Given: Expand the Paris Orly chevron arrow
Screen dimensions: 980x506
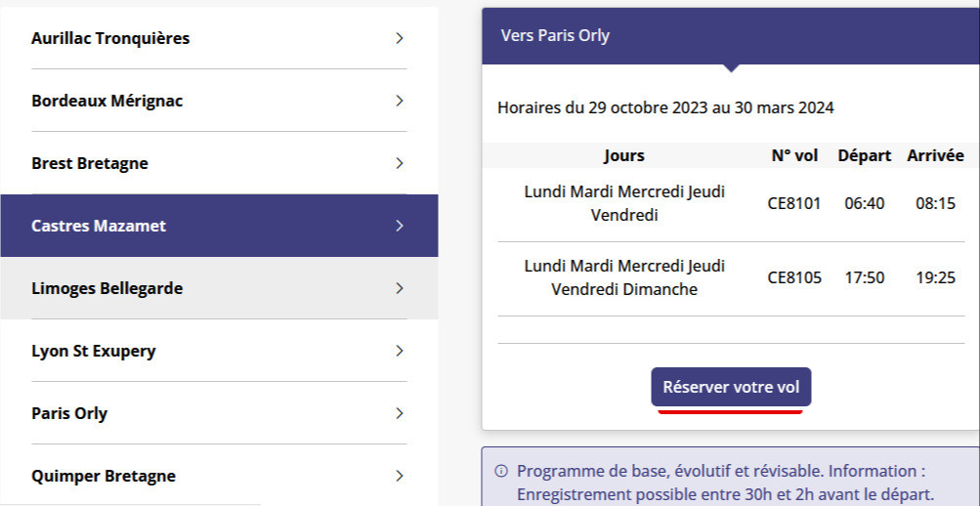Looking at the screenshot, I should point(400,413).
